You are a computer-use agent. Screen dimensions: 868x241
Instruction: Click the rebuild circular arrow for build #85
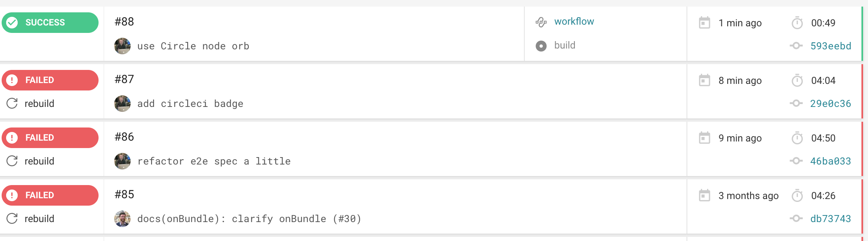pos(12,218)
